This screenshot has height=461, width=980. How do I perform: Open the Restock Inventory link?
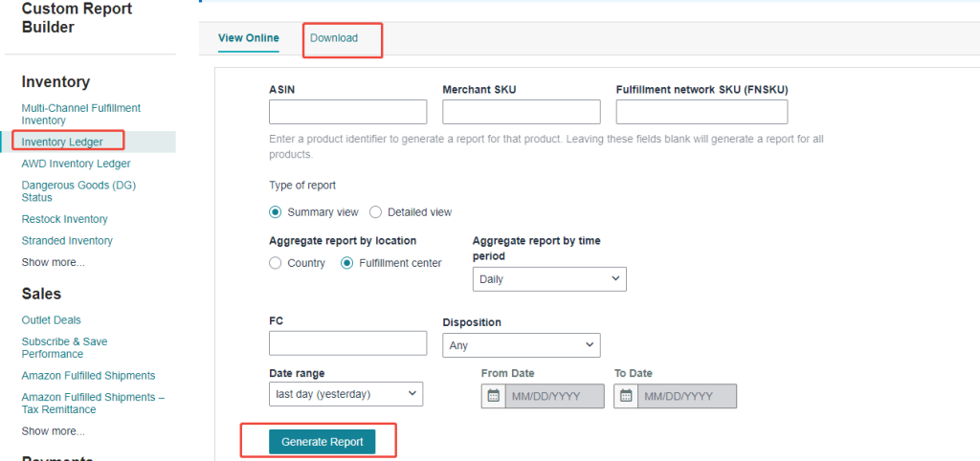(64, 220)
